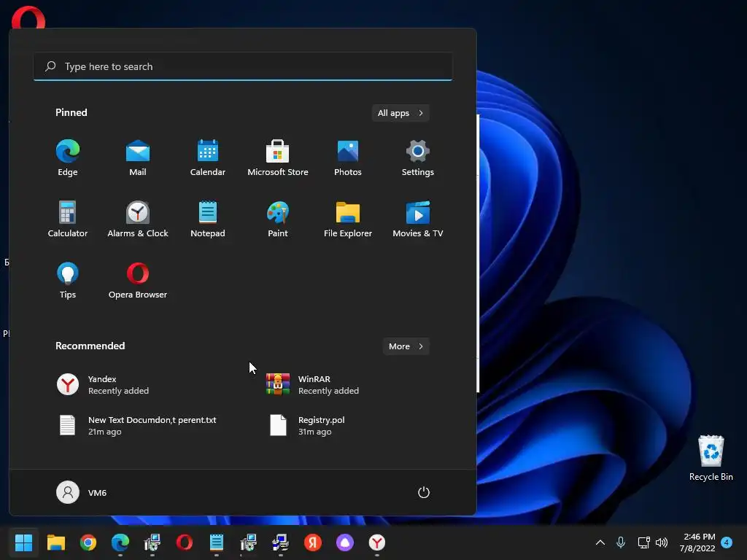Screen dimensions: 747x560
Task: Open Alarms & Clock
Action: tap(138, 219)
